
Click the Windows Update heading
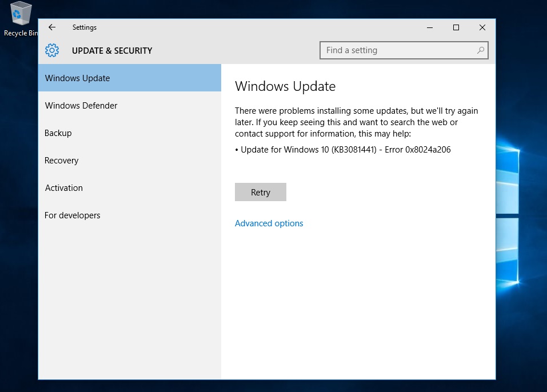(285, 86)
